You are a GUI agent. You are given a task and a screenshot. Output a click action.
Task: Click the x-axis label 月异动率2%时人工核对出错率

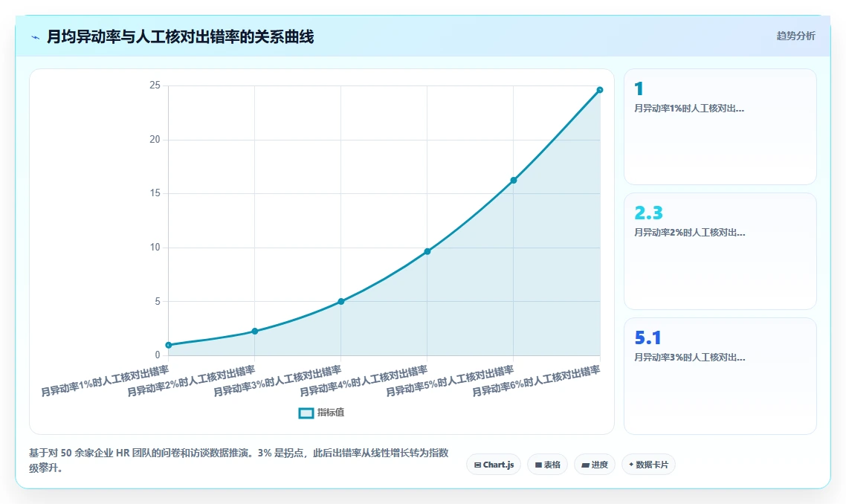click(x=191, y=381)
